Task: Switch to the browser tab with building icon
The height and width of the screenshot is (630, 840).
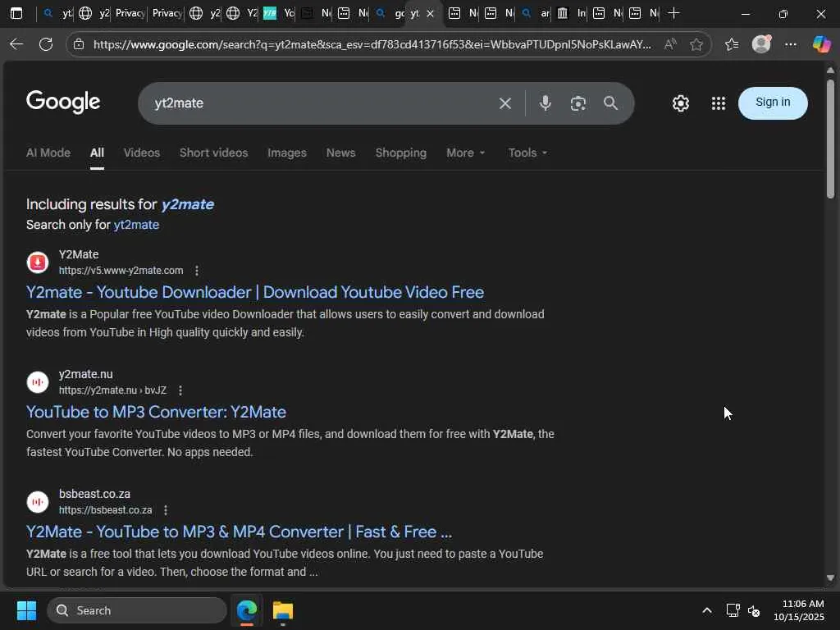Action: (571, 13)
